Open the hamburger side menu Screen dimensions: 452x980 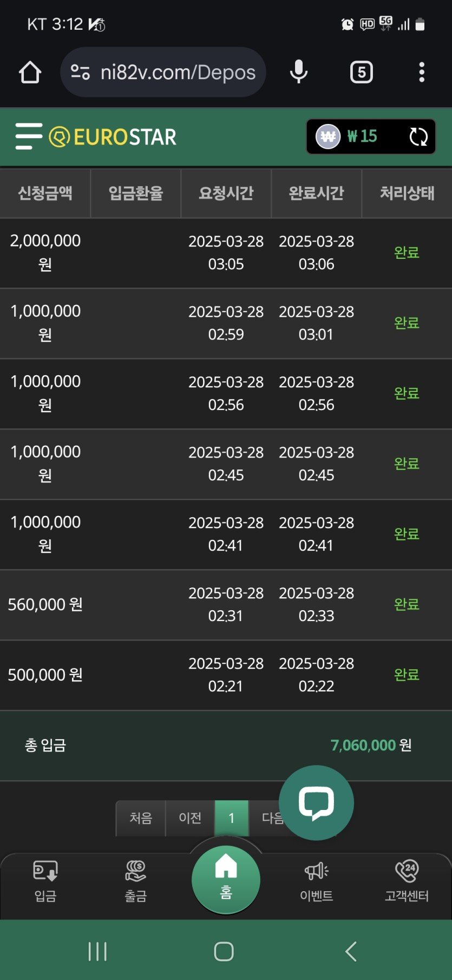[x=29, y=136]
